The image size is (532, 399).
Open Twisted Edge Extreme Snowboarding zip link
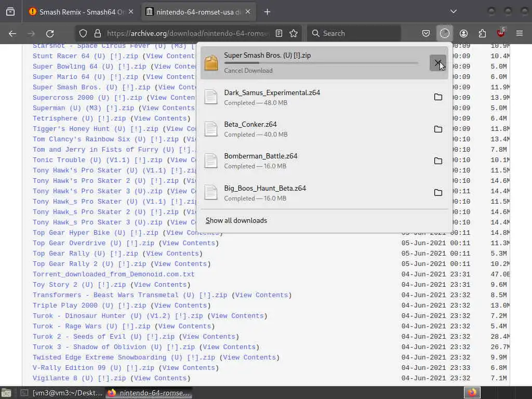click(x=124, y=357)
